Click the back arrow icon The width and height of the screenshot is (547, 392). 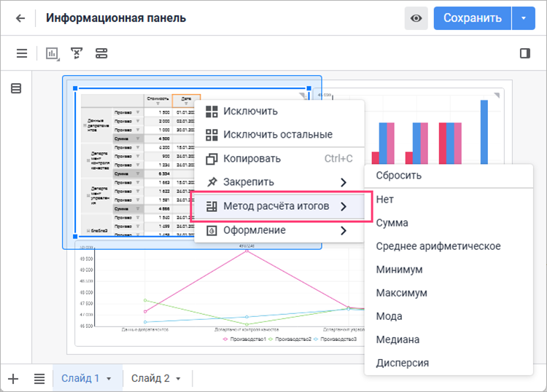20,18
